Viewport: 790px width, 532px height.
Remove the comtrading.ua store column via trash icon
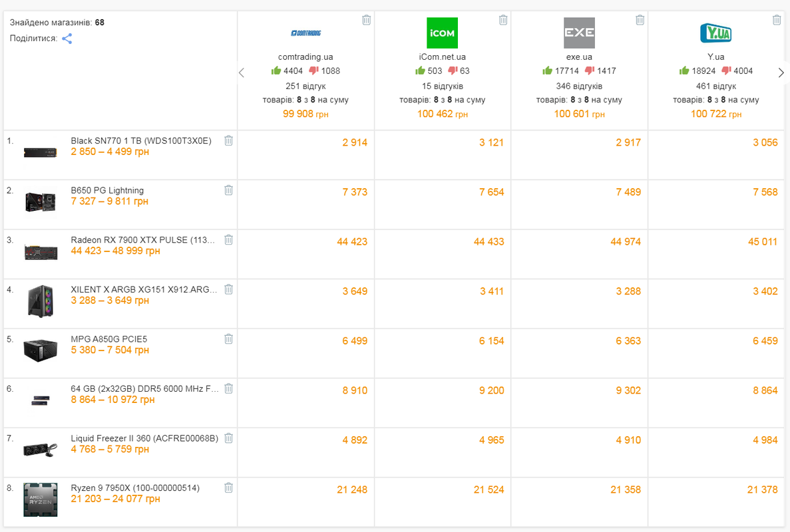click(x=366, y=20)
